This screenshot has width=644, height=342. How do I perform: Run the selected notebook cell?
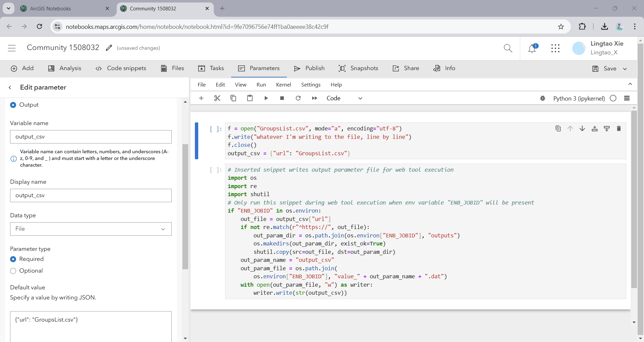tap(266, 98)
